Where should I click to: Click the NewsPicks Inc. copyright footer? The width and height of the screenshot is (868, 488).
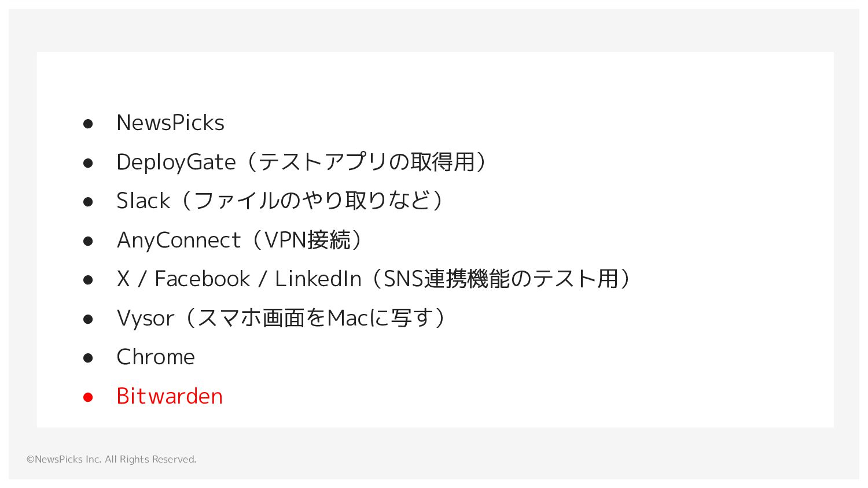pyautogui.click(x=111, y=459)
